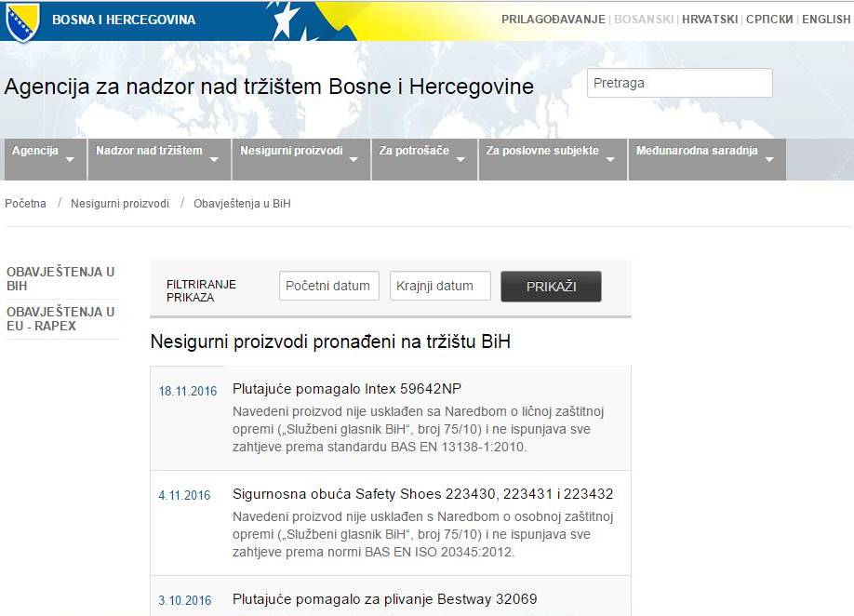The height and width of the screenshot is (616, 854).
Task: Switch language to Српски
Action: (768, 20)
